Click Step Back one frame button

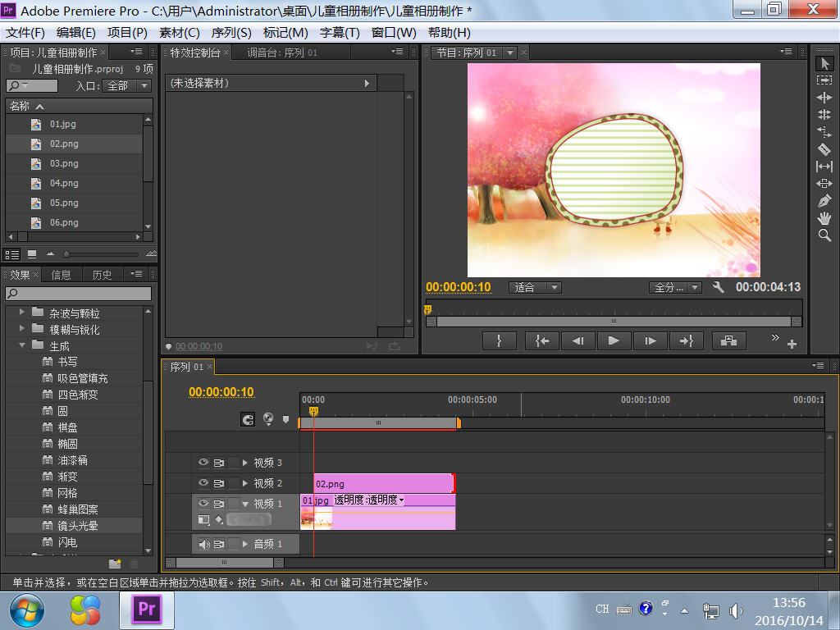(577, 340)
